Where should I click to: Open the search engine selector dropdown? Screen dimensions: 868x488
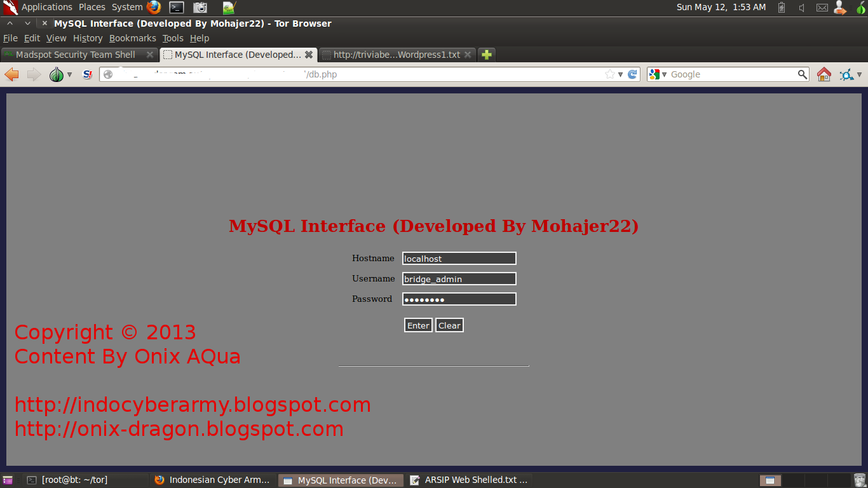tap(658, 74)
